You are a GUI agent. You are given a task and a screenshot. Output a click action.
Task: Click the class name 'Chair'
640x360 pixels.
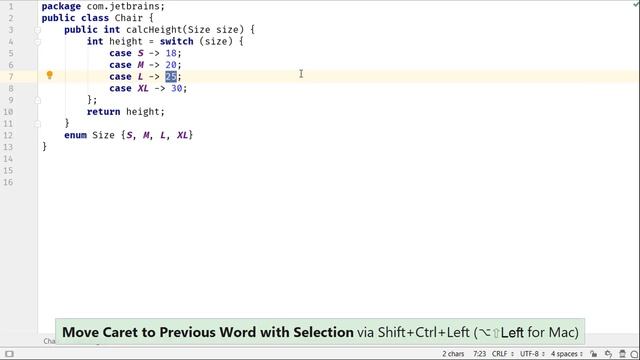pos(129,18)
